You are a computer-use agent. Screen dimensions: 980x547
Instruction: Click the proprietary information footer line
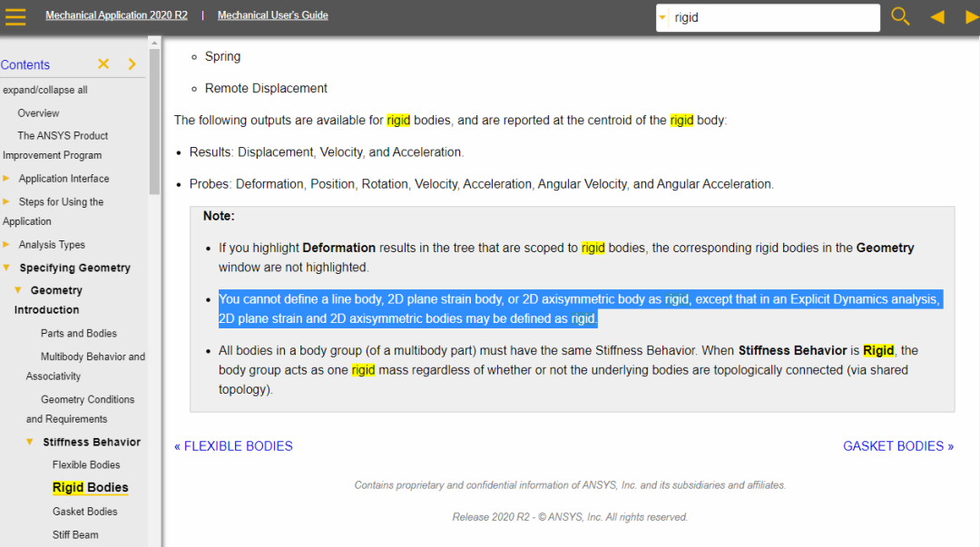pos(570,485)
